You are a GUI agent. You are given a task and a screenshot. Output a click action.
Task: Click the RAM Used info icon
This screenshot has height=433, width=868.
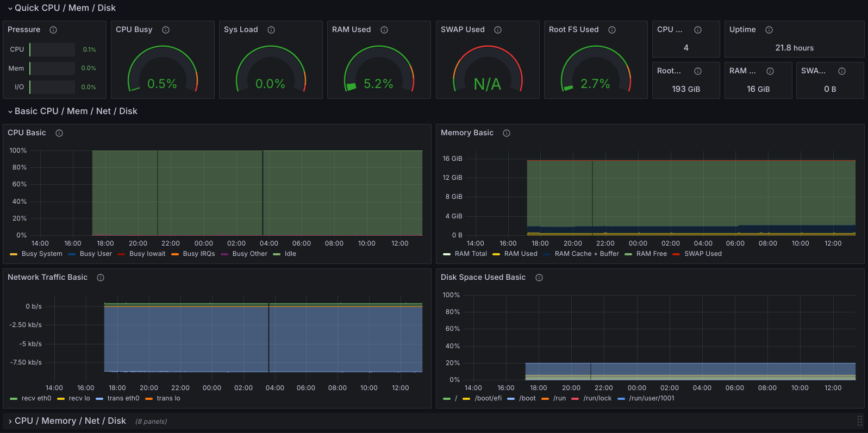tap(384, 30)
